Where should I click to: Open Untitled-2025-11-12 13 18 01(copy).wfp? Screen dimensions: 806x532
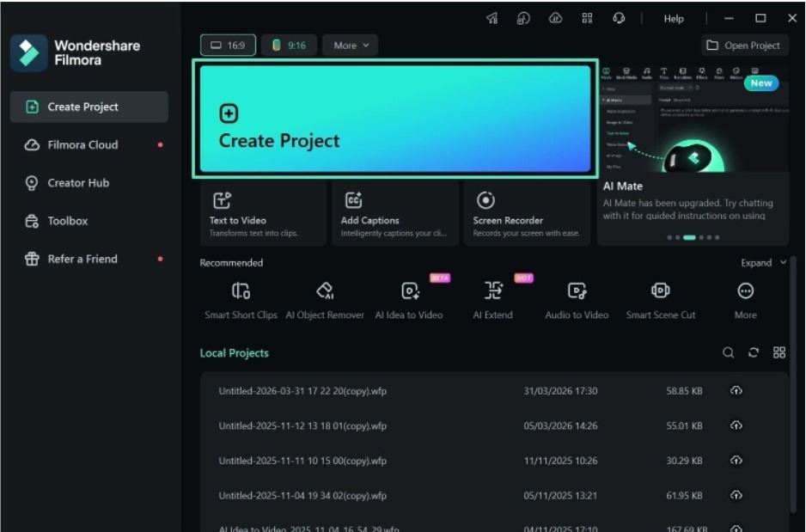pyautogui.click(x=302, y=426)
